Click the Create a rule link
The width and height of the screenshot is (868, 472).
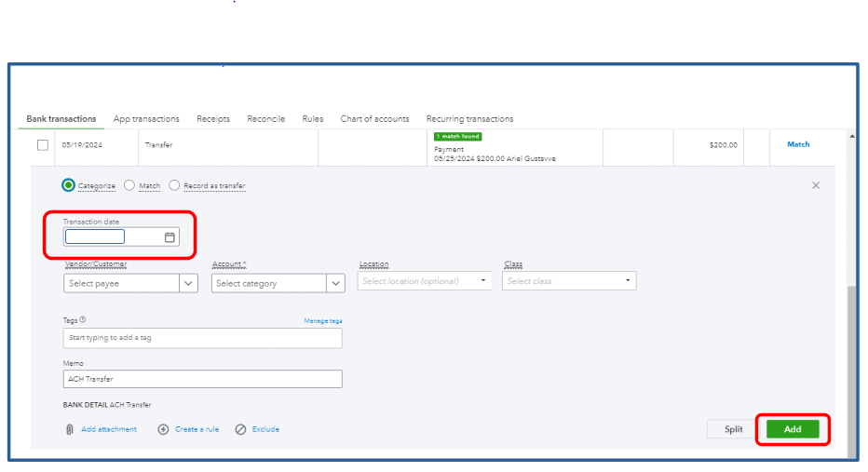click(197, 429)
